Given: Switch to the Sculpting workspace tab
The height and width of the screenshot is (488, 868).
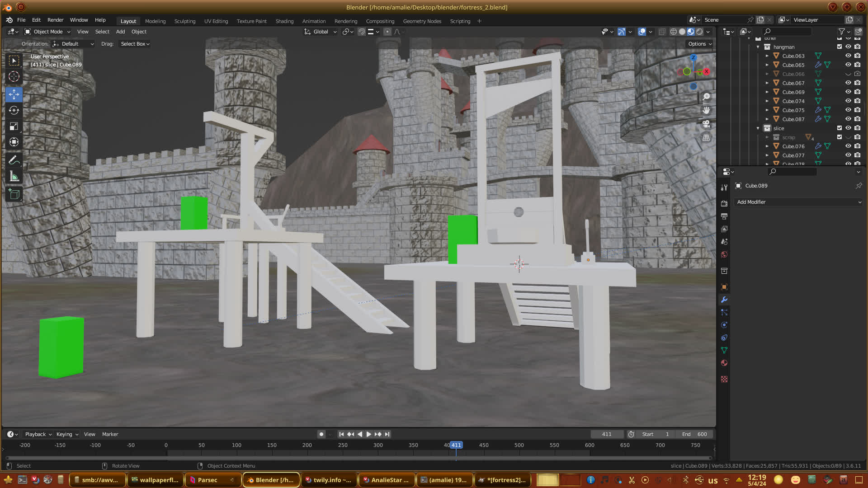Looking at the screenshot, I should coord(184,21).
